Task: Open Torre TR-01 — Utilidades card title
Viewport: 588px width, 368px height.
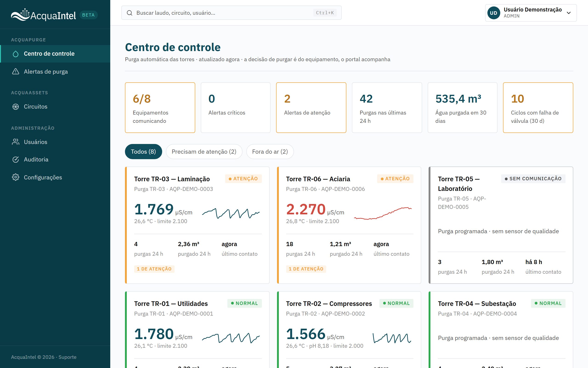Action: click(171, 304)
